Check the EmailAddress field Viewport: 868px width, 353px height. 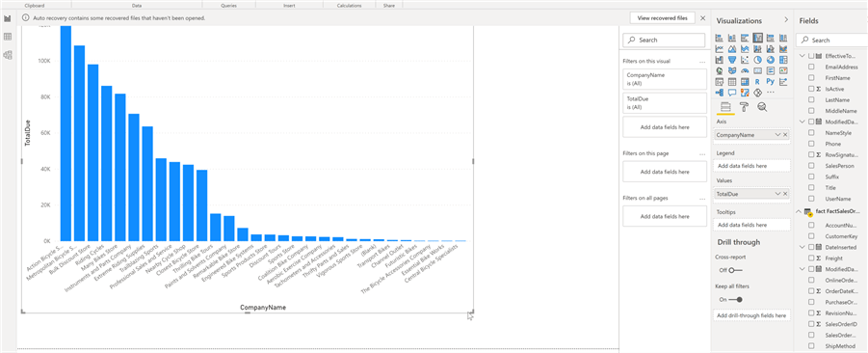point(811,67)
